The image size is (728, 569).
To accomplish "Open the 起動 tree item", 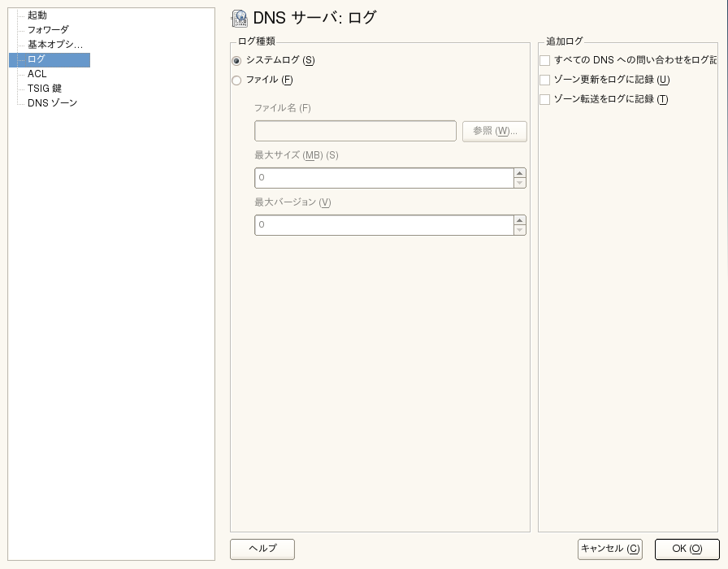I will [37, 15].
